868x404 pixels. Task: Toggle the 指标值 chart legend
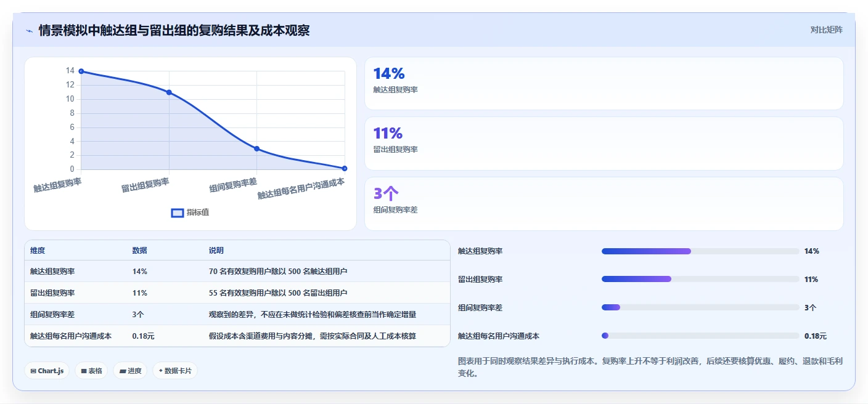(x=190, y=212)
